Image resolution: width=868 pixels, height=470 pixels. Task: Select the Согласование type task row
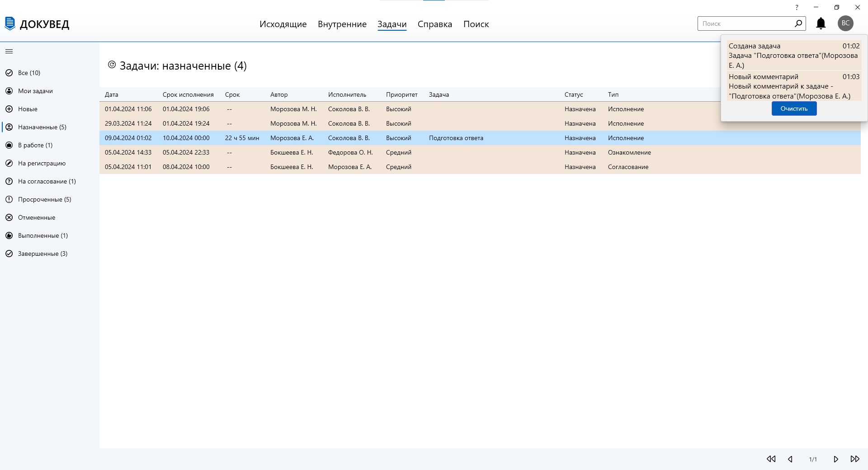click(480, 167)
